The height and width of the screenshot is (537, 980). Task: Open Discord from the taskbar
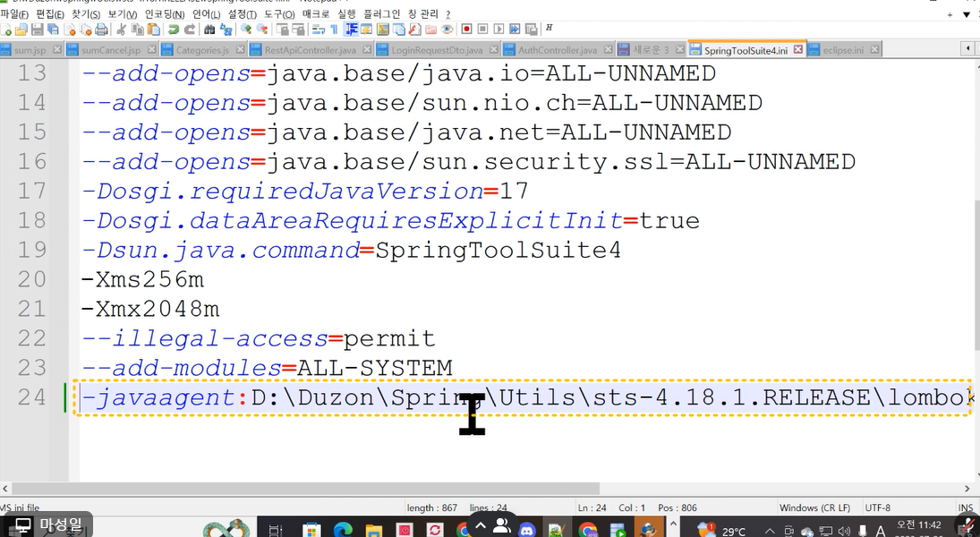click(x=527, y=530)
